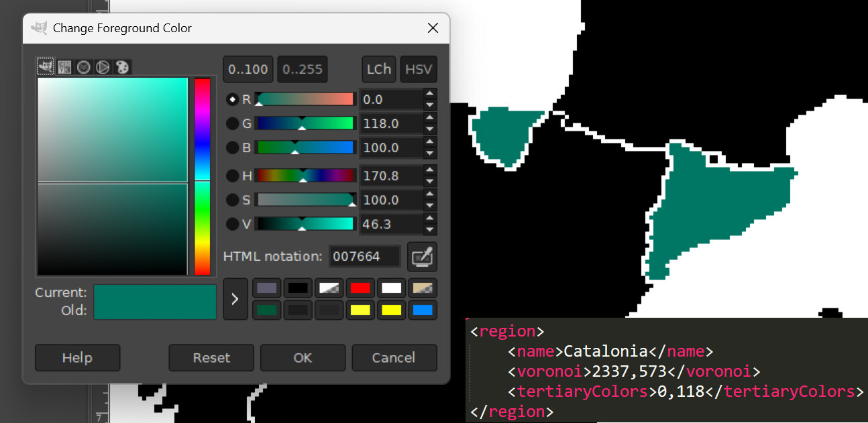868x423 pixels.
Task: Click the saturation-value color square
Action: click(113, 176)
